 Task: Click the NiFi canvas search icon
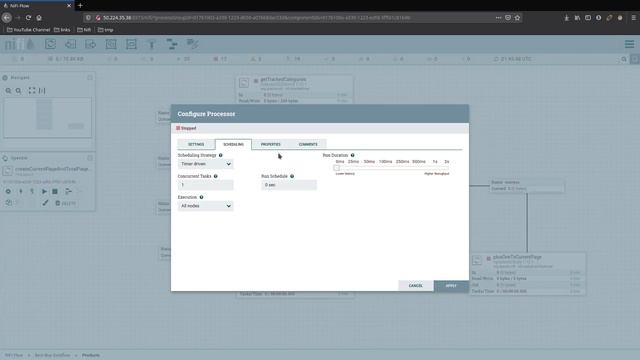[x=624, y=59]
